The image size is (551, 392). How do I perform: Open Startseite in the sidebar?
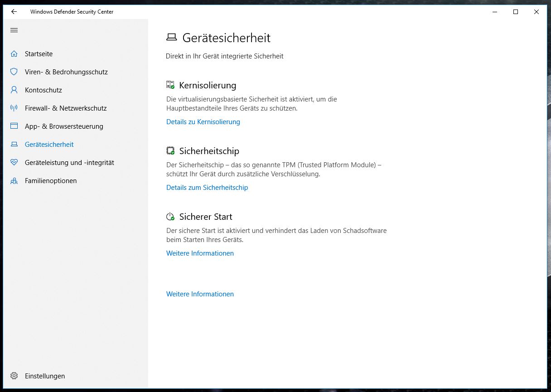pyautogui.click(x=39, y=54)
